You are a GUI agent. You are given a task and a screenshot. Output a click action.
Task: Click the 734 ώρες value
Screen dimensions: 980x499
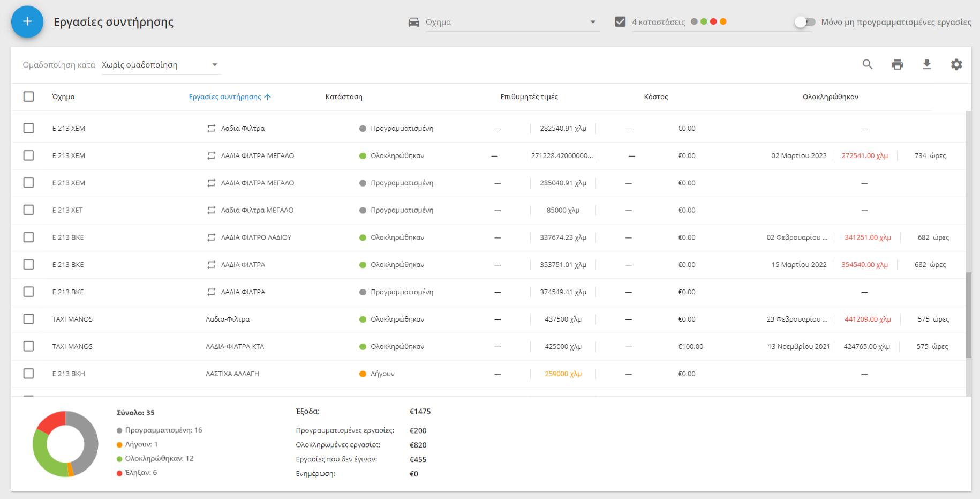930,156
